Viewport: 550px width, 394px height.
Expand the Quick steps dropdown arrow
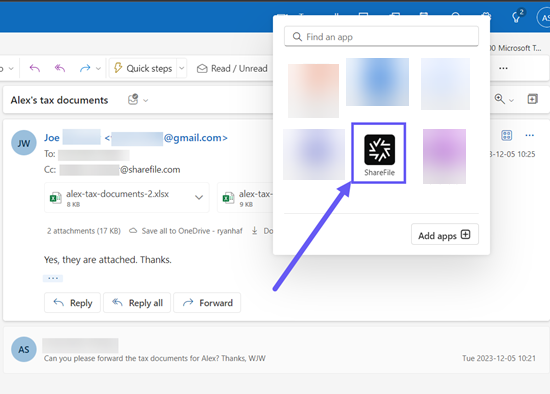(182, 68)
